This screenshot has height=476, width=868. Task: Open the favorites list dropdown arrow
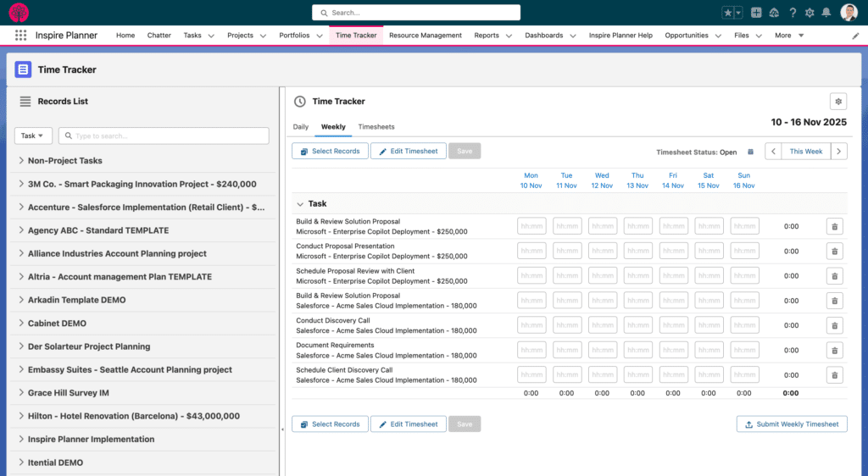point(738,13)
